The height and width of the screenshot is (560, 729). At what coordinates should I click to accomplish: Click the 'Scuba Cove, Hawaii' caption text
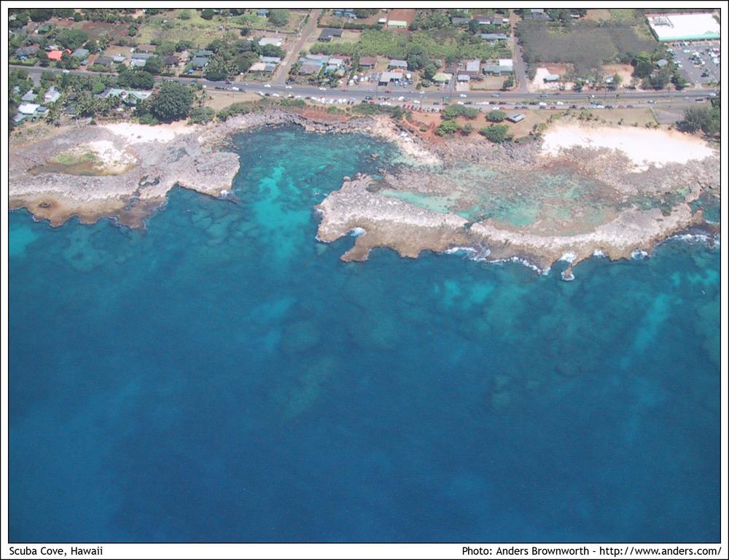point(56,551)
